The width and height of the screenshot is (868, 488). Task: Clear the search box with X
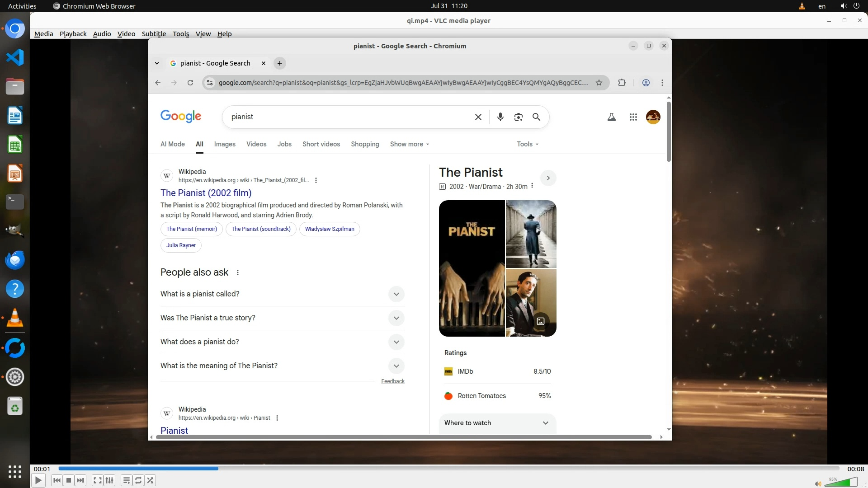tap(478, 117)
